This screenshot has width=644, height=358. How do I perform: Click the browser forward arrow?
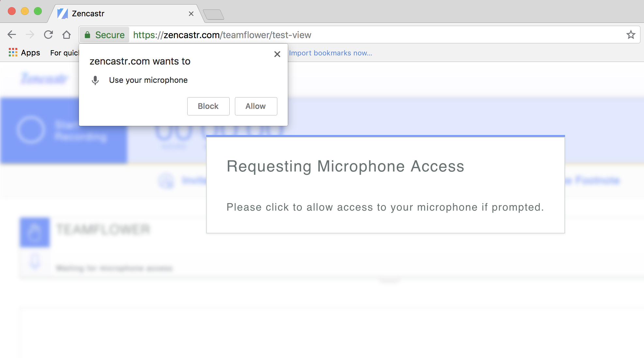[x=30, y=35]
